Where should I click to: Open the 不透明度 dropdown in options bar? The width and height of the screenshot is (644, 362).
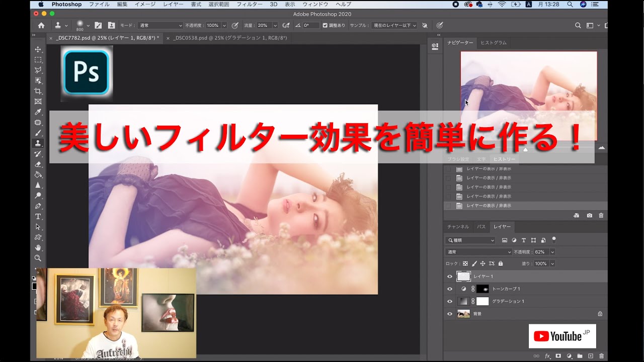(224, 25)
